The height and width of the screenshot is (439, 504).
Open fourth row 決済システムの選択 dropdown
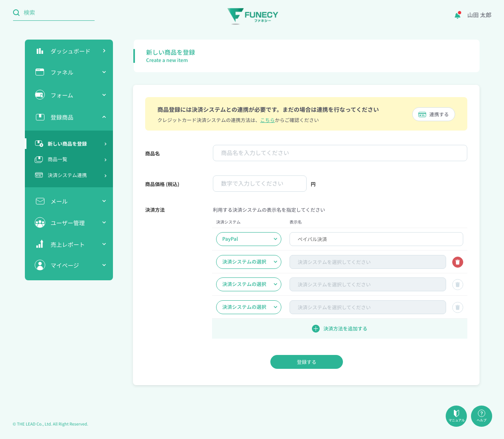coord(249,307)
